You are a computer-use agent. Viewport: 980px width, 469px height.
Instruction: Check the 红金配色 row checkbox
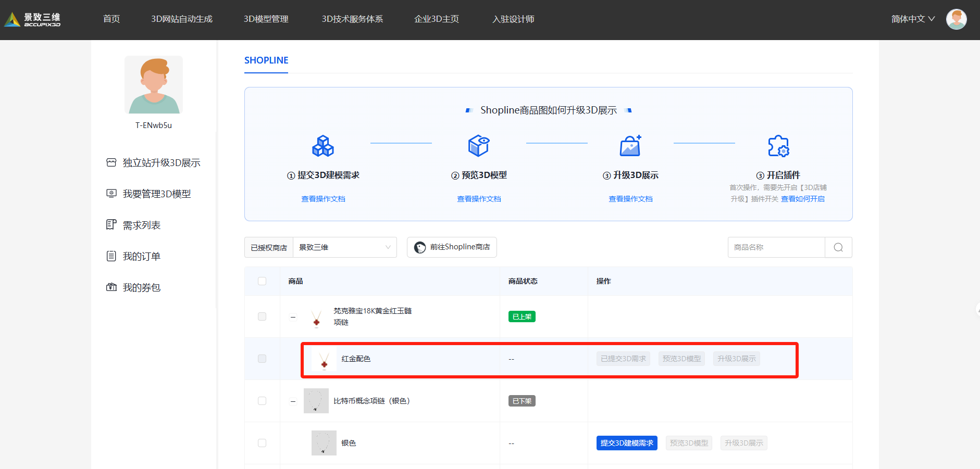262,359
